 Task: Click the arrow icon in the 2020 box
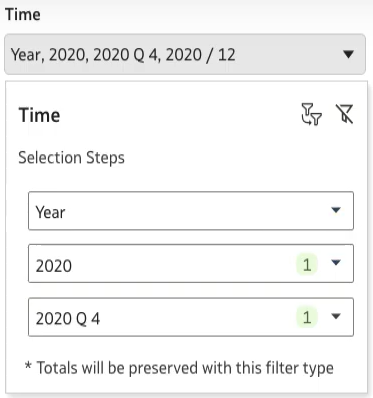pos(336,263)
